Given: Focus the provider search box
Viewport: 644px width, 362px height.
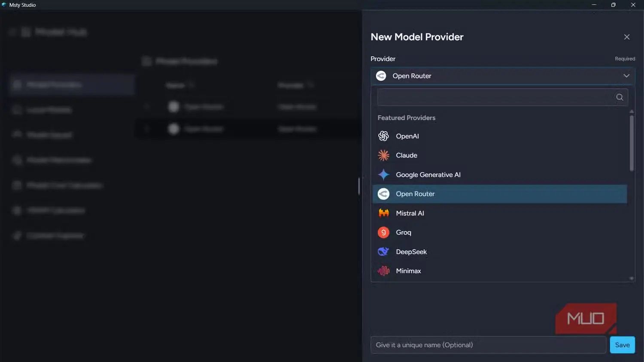Looking at the screenshot, I should tap(503, 97).
